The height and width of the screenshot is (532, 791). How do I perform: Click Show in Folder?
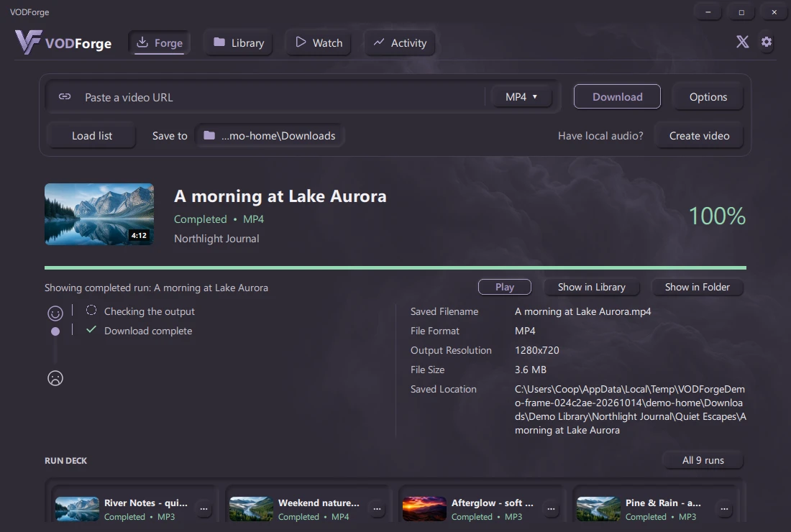click(x=698, y=287)
